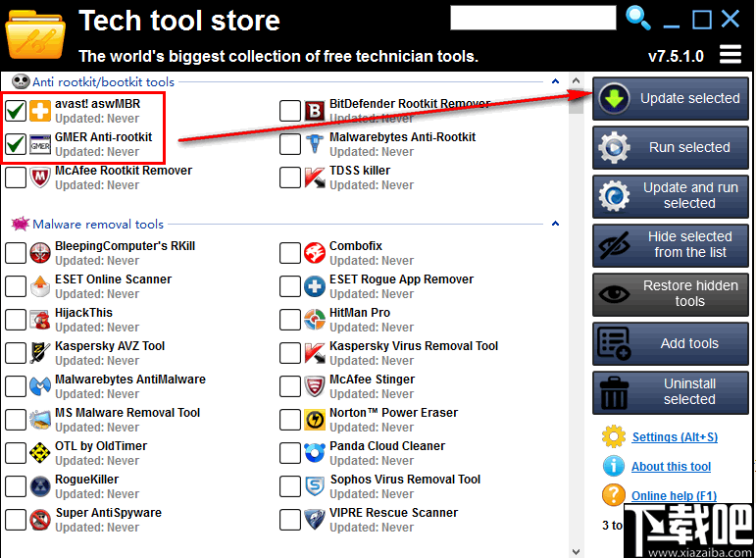756x558 pixels.
Task: Click the Online help question icon
Action: 613,495
